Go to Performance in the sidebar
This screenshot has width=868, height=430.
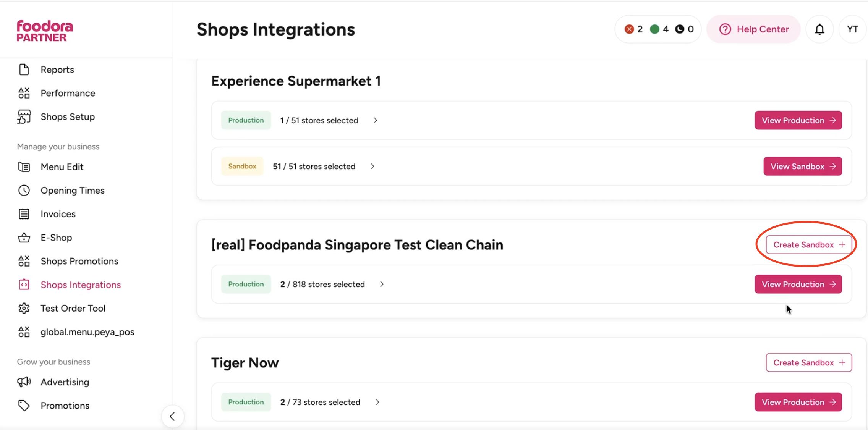(68, 93)
